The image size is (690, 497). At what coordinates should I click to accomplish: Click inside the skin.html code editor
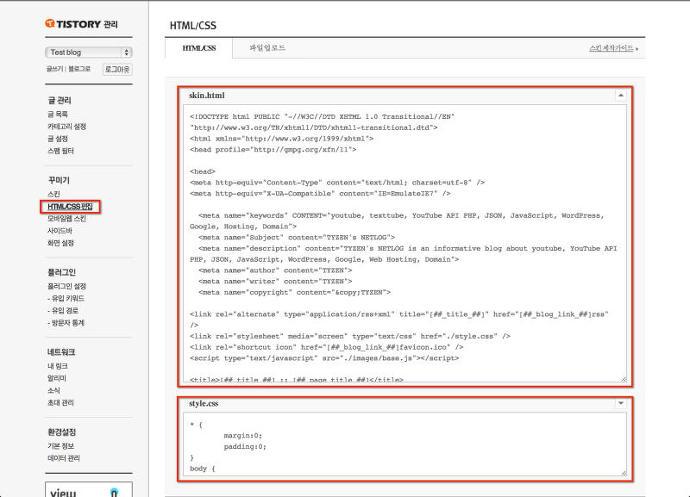tap(405, 243)
